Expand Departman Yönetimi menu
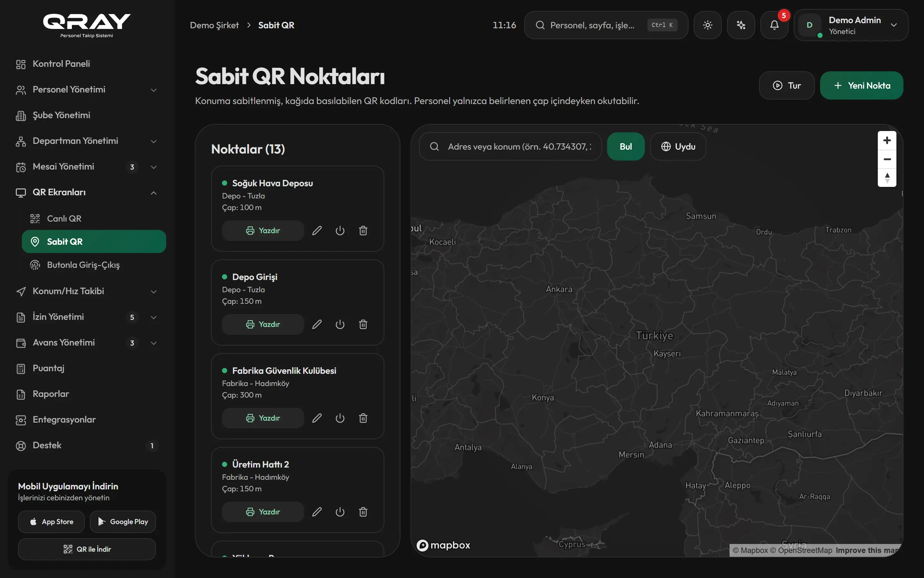 [87, 141]
